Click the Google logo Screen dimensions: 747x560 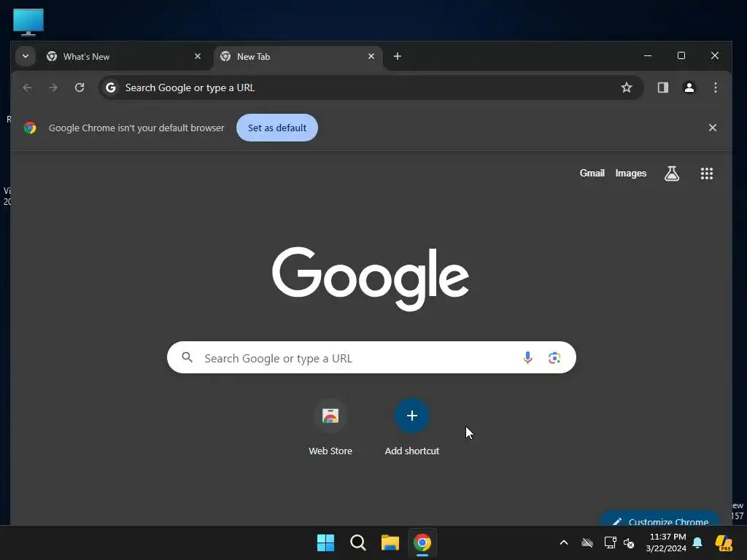370,278
